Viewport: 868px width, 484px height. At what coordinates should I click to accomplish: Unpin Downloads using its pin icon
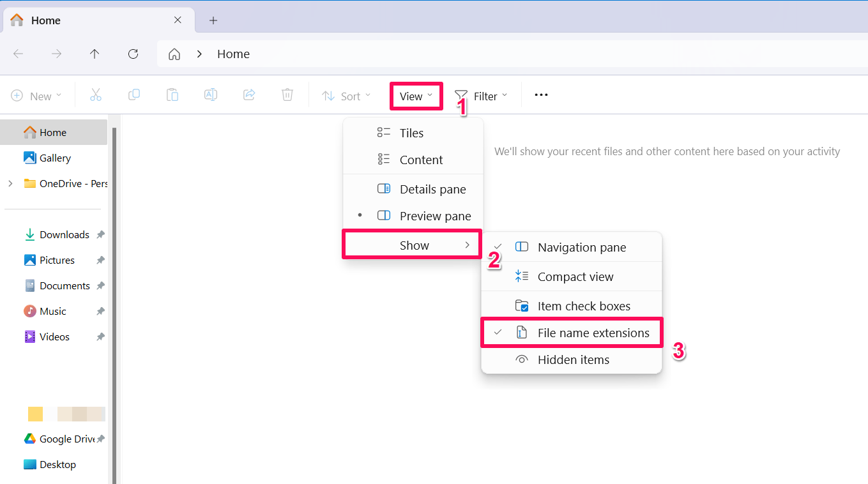coord(100,235)
